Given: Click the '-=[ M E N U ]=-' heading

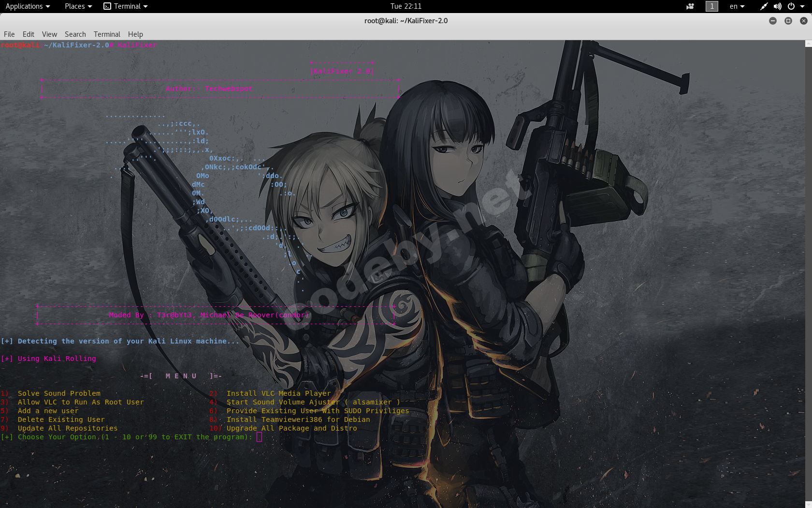Looking at the screenshot, I should (181, 376).
